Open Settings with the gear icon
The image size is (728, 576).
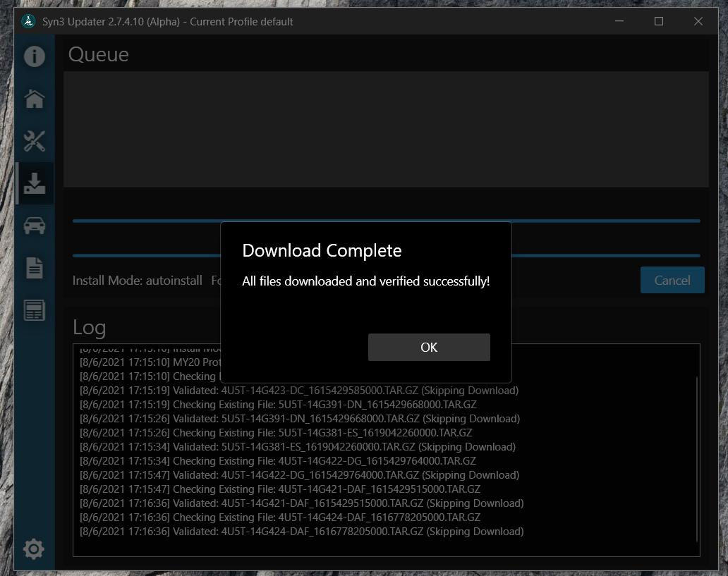[34, 549]
